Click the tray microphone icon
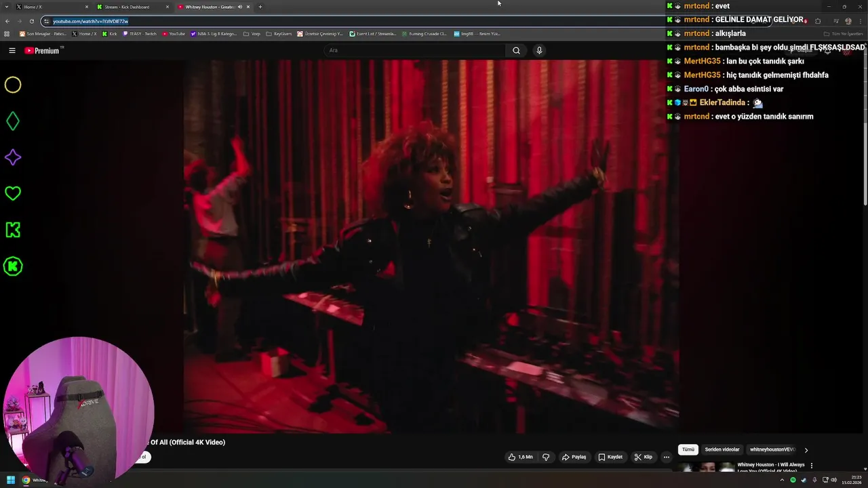The image size is (868, 488). [814, 480]
